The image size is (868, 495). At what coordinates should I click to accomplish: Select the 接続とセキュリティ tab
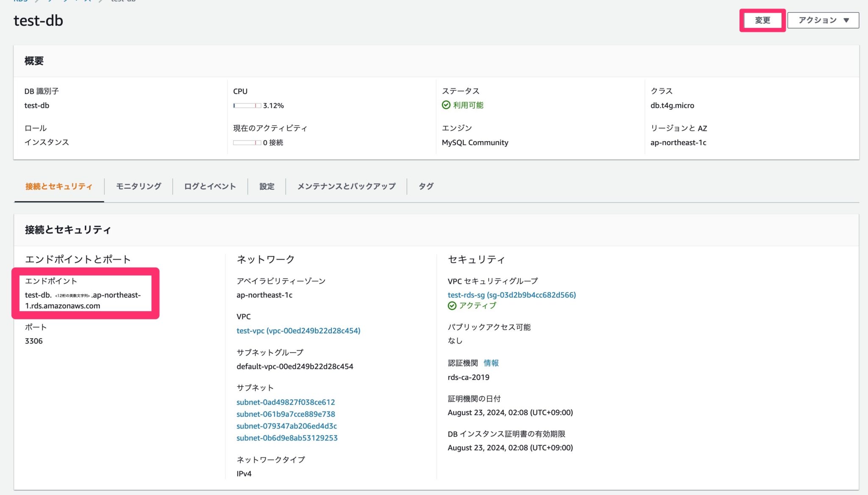tap(59, 186)
